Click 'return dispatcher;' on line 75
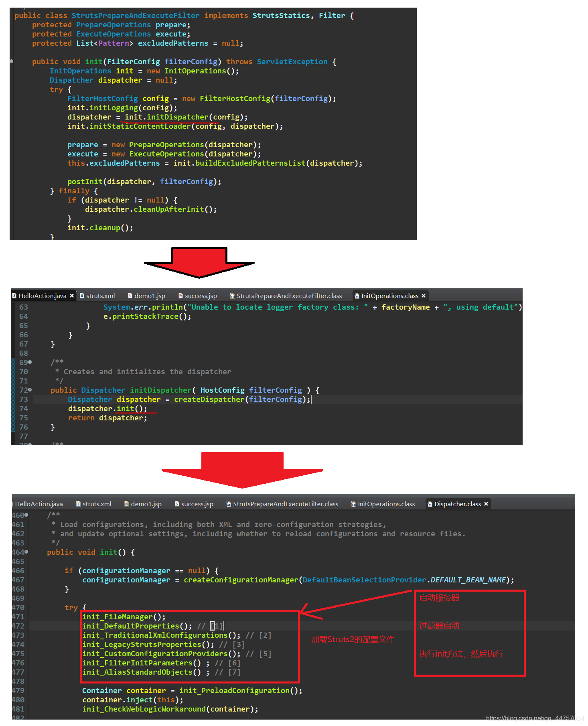Screen dimensions: 588x726 (x=107, y=418)
